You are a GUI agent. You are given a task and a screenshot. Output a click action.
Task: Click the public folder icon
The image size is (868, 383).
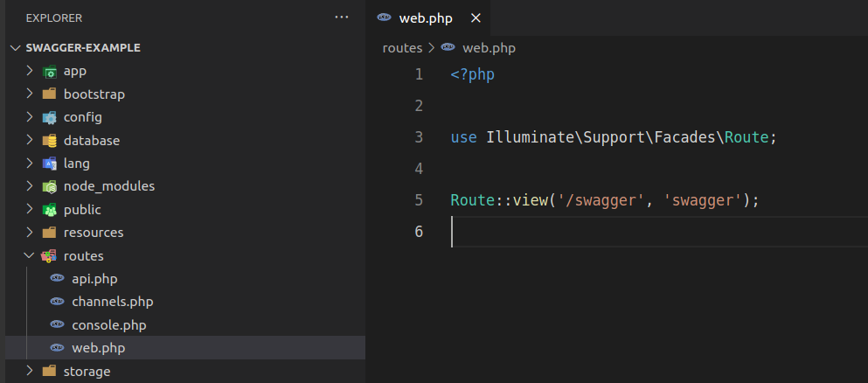pyautogui.click(x=50, y=210)
